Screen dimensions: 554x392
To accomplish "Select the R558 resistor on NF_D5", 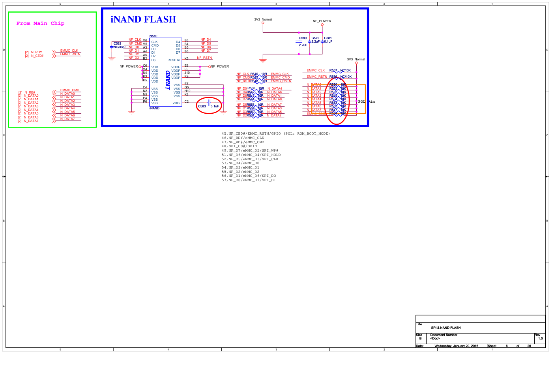I will coord(255,106).
